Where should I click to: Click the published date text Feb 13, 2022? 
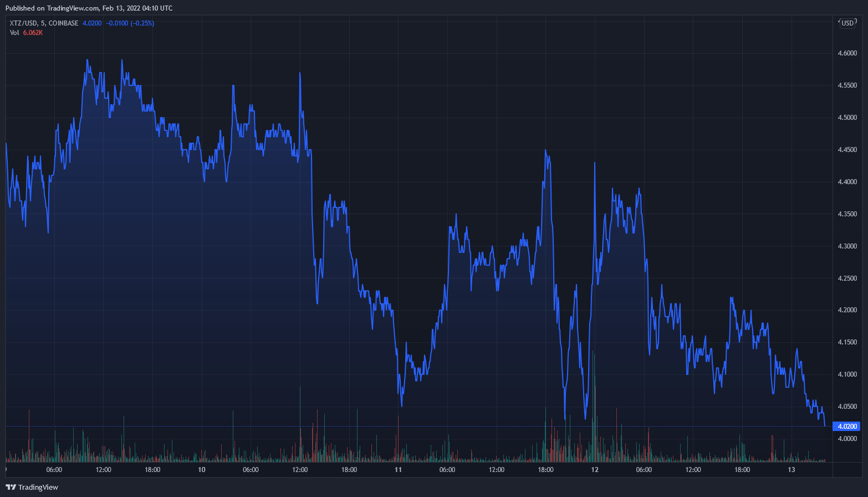[x=122, y=8]
